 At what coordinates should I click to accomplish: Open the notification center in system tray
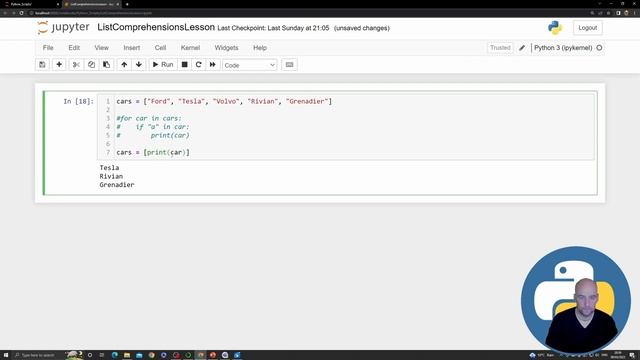pos(632,355)
